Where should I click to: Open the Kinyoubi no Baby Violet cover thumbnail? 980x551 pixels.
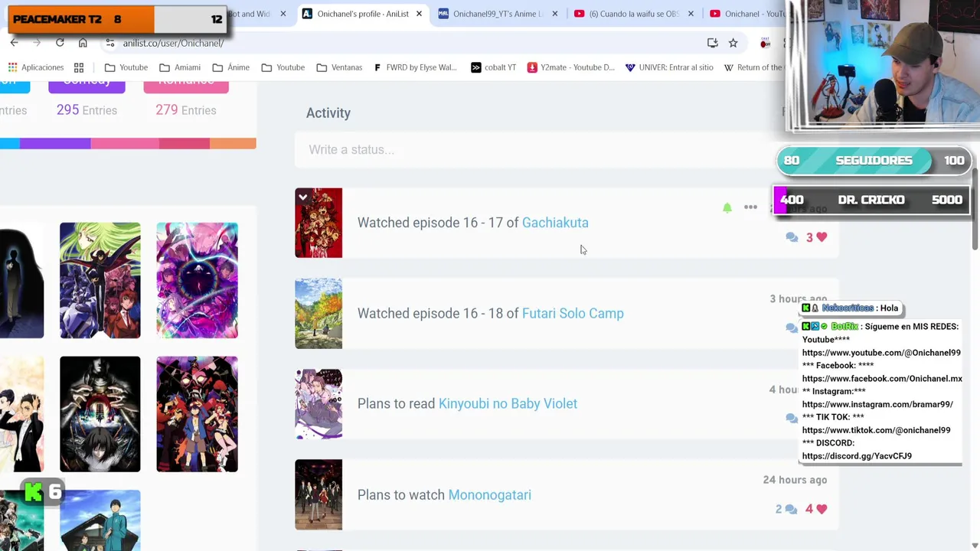coord(318,404)
